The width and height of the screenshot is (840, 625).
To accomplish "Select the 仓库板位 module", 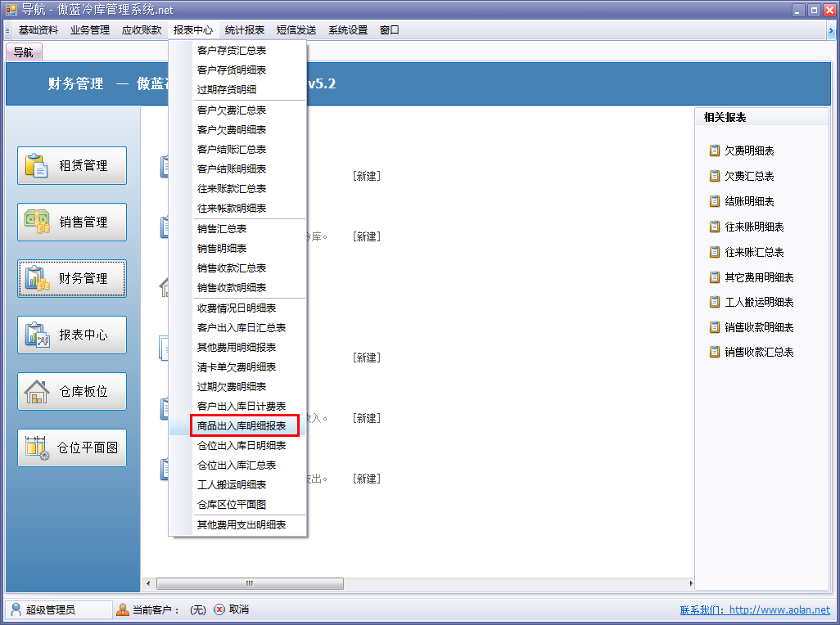I will click(x=71, y=391).
